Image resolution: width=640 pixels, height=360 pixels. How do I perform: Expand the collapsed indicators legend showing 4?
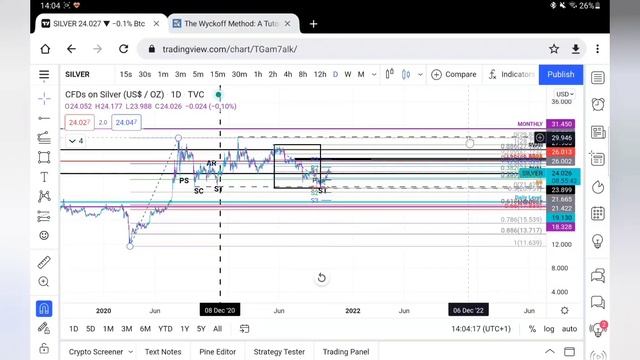[x=76, y=141]
